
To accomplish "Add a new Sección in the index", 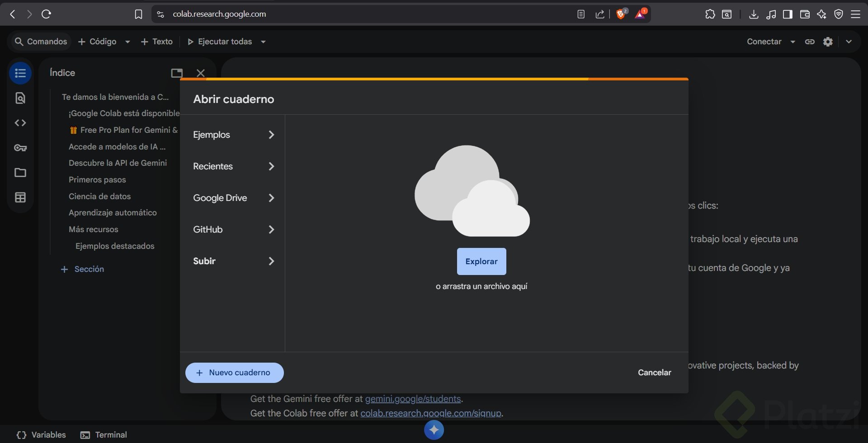I will (82, 269).
